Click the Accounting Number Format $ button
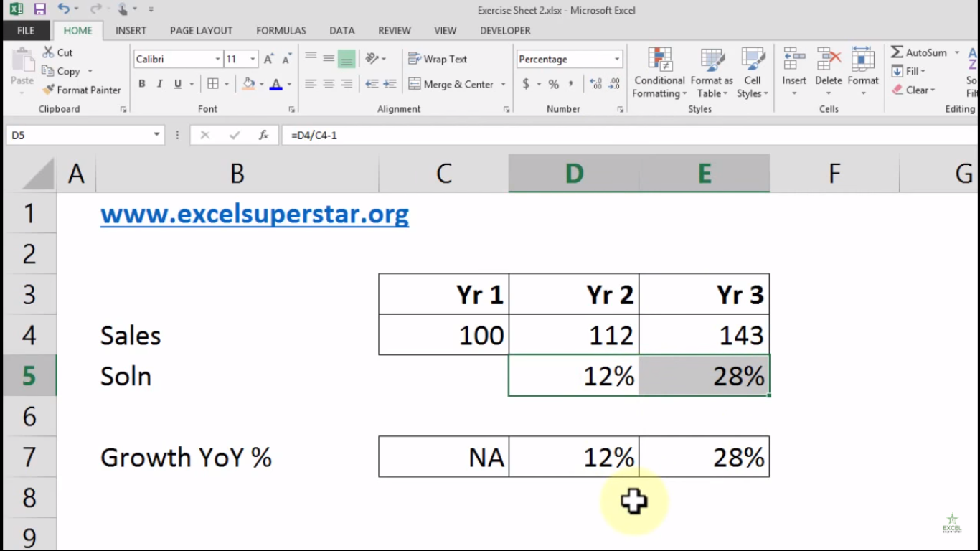The width and height of the screenshot is (980, 551). click(526, 84)
